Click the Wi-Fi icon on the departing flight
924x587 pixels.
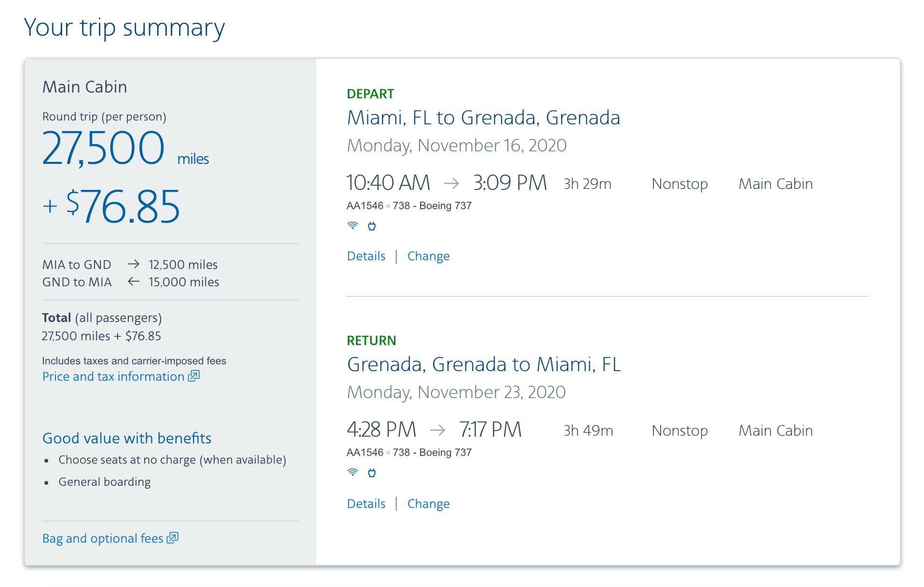[x=353, y=226]
